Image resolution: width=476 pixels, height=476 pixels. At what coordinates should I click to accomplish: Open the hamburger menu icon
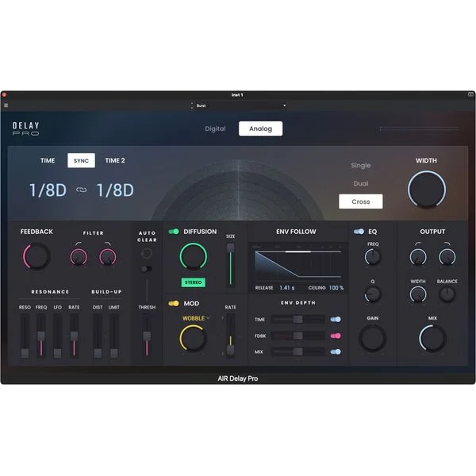(x=6, y=106)
